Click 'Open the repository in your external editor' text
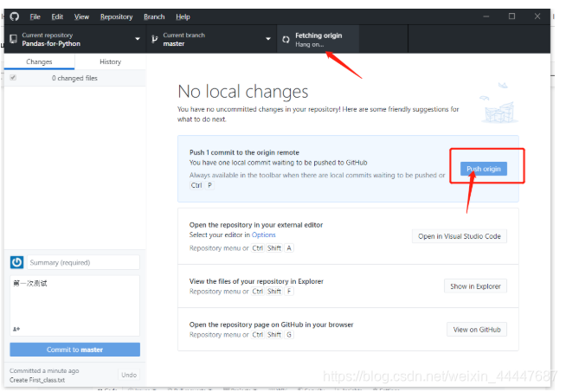Screen dimensions: 566x392 (x=256, y=225)
